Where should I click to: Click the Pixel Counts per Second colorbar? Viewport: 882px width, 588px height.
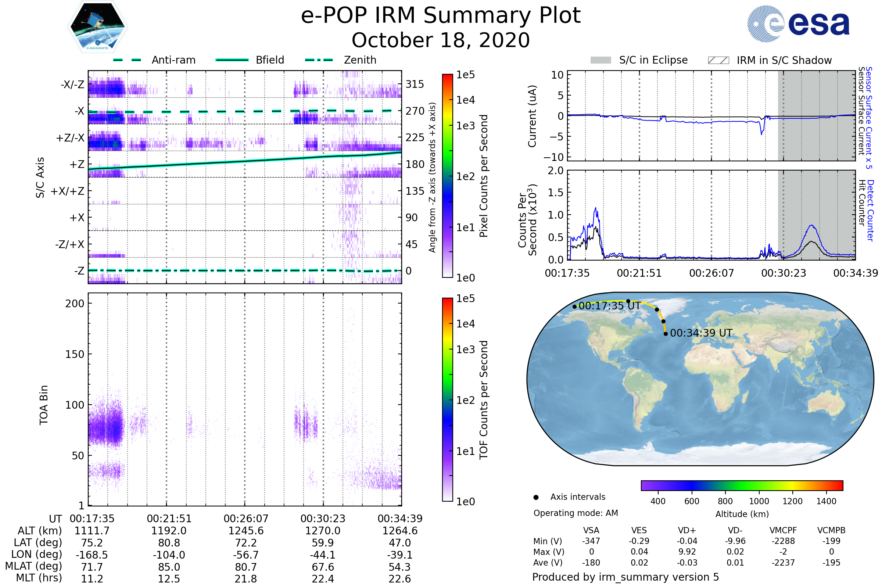point(447,176)
